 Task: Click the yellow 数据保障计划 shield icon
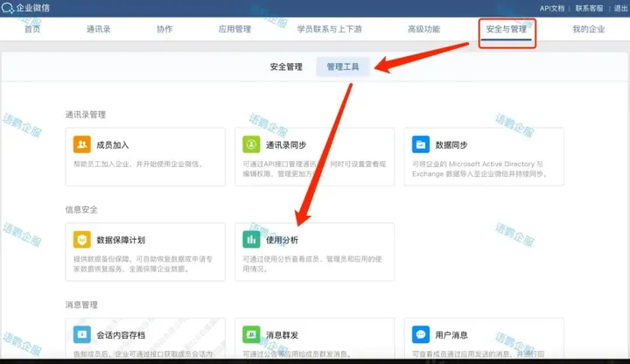(80, 239)
